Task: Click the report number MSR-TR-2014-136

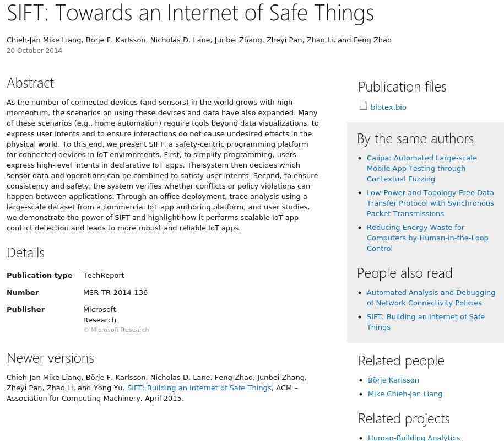Action: (x=115, y=292)
